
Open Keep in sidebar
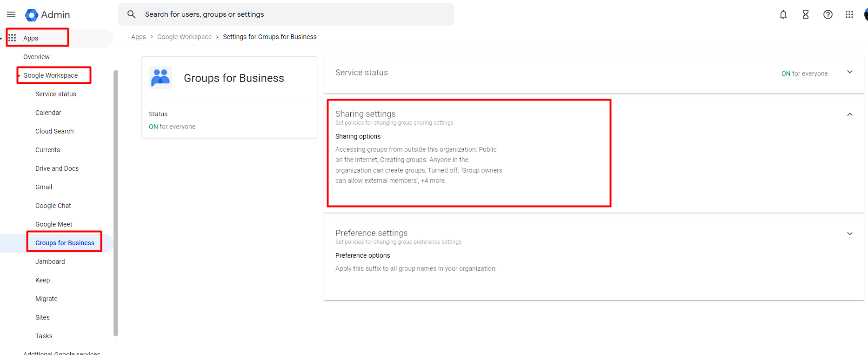42,280
